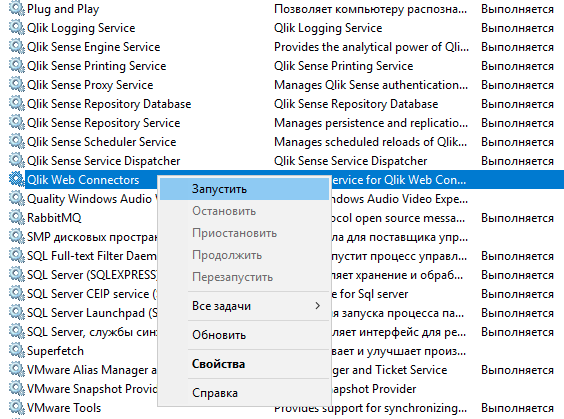The height and width of the screenshot is (419, 564).
Task: Click the gear icon beside Superfetch
Action: pos(17,351)
